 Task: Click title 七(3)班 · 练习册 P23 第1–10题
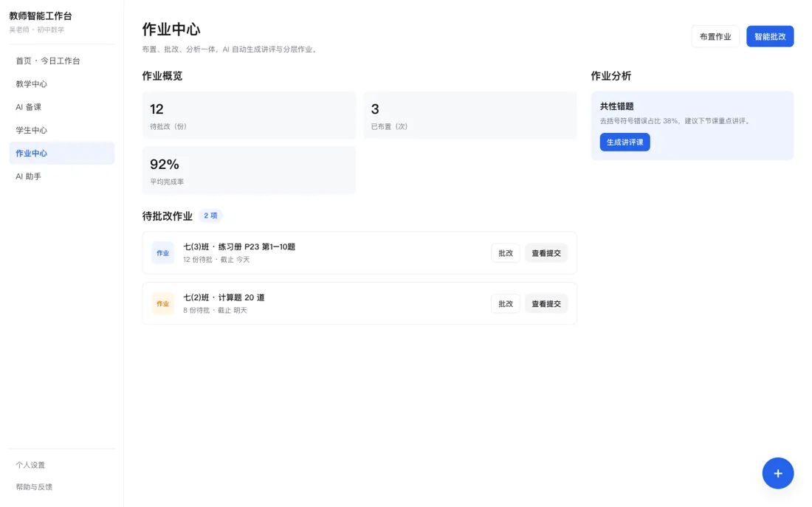[239, 247]
